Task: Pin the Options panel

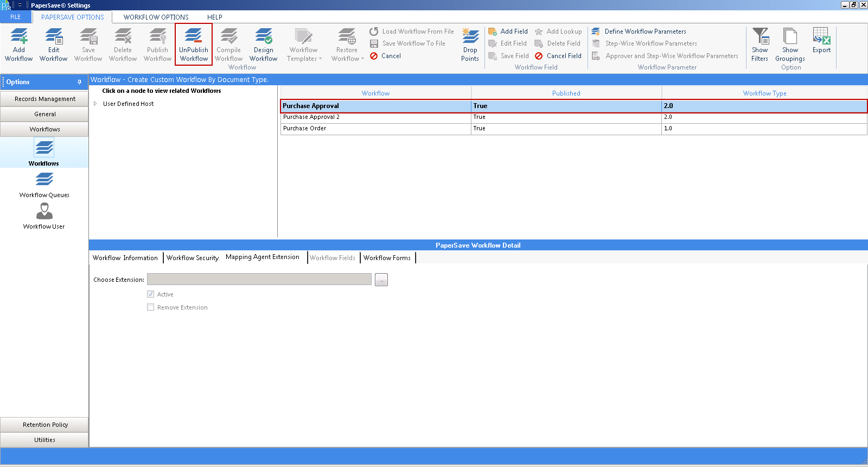Action: 79,82
